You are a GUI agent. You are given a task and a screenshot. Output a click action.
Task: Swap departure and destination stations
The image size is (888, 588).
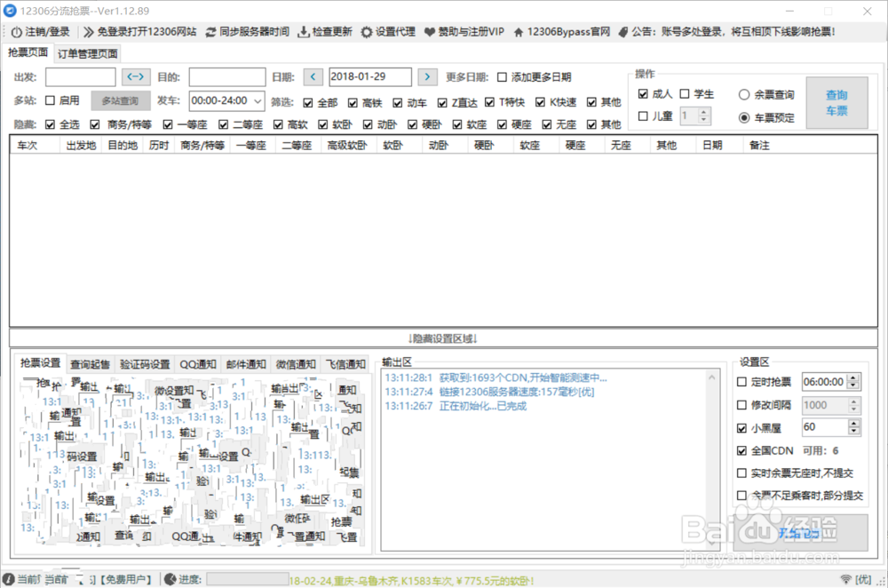pos(136,76)
